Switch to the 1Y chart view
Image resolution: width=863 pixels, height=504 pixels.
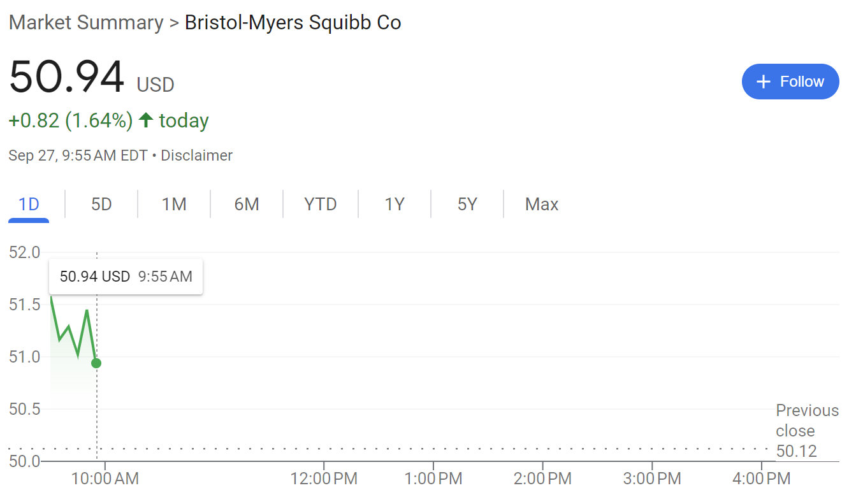(395, 205)
